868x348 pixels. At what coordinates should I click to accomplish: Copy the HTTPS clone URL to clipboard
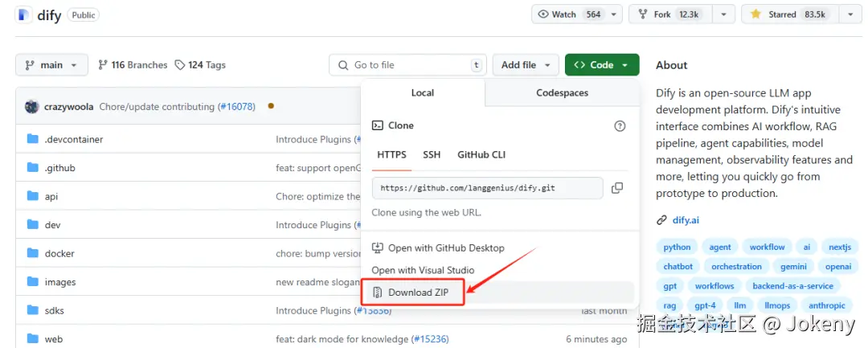click(x=617, y=188)
